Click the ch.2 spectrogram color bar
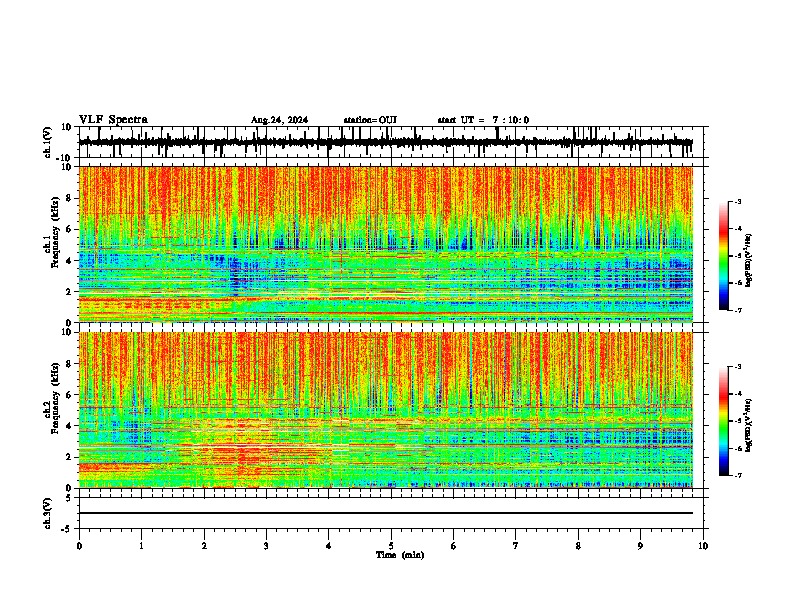This screenshot has height=612, width=792. (723, 421)
